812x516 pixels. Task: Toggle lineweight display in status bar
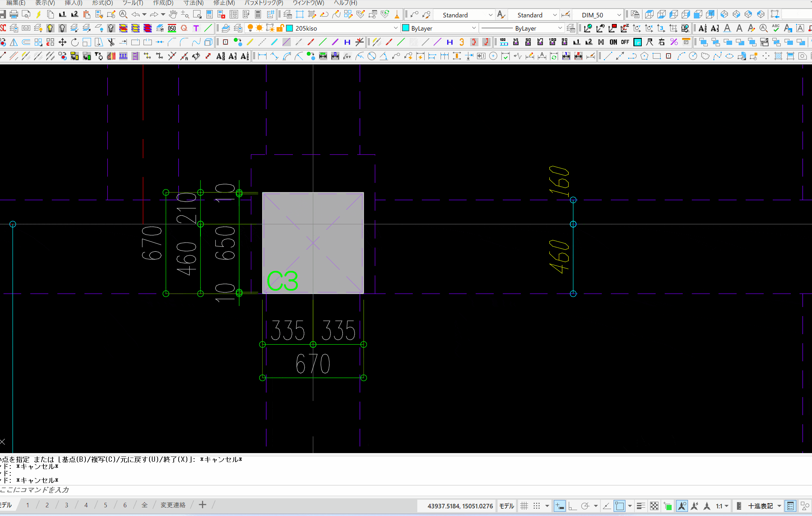click(641, 506)
